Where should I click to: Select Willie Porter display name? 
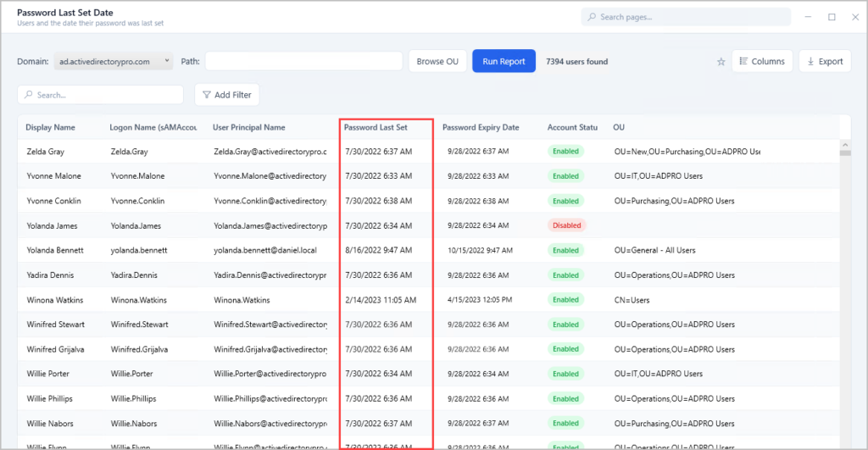point(47,374)
